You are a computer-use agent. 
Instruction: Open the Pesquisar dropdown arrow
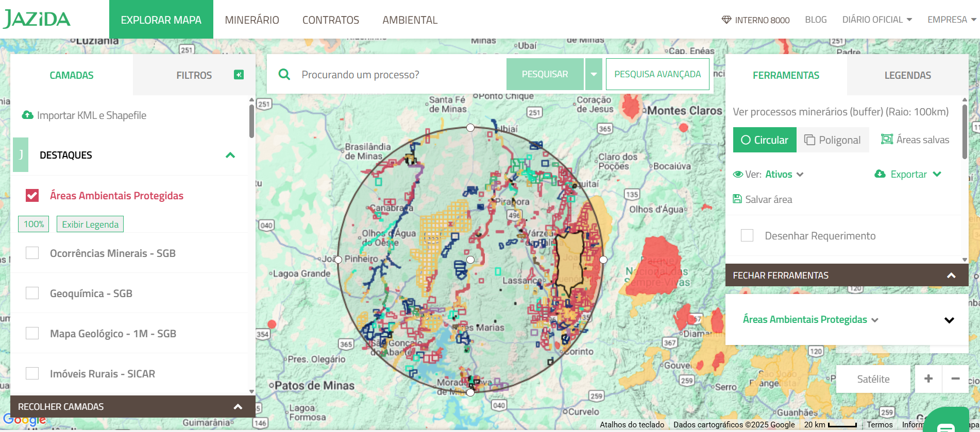pos(594,74)
